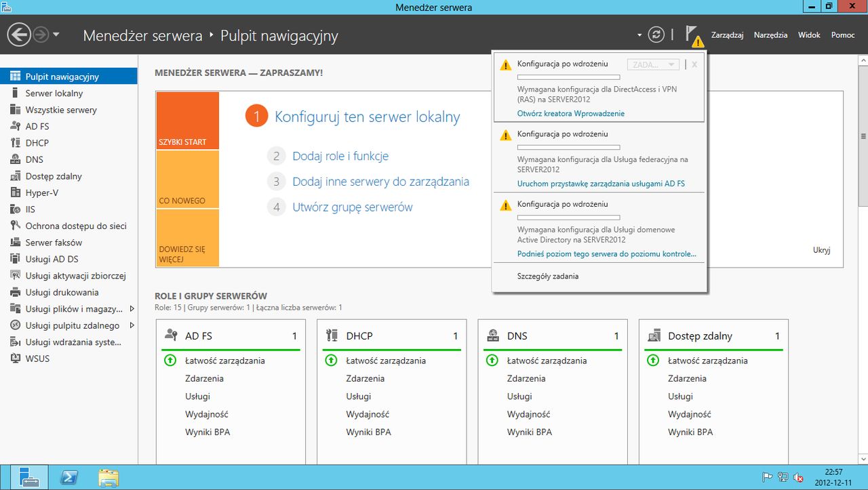868x490 pixels.
Task: Click the DNS sidebar icon
Action: pyautogui.click(x=15, y=159)
